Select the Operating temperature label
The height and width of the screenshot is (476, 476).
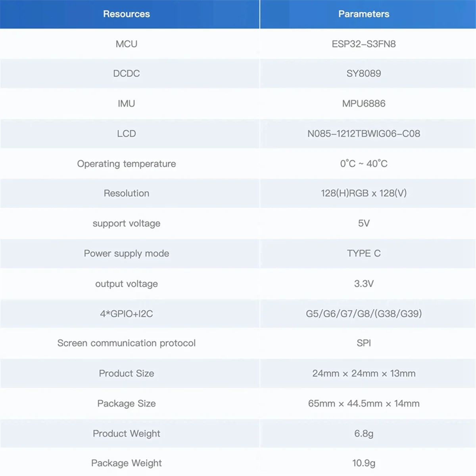(x=127, y=164)
